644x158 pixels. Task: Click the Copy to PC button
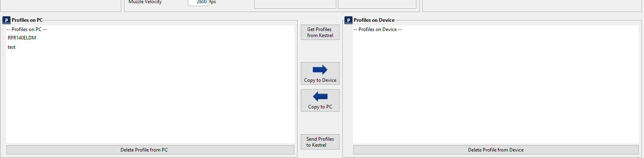point(320,100)
